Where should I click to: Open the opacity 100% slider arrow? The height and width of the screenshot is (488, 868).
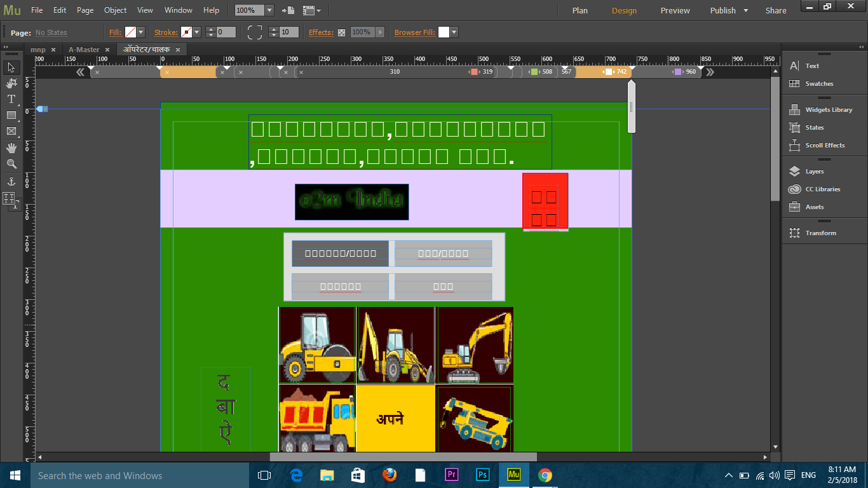coord(381,32)
